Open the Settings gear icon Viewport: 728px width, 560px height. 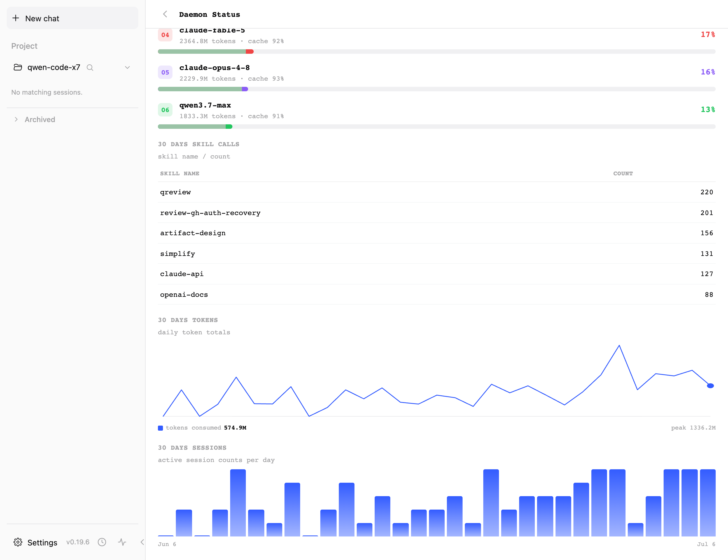pyautogui.click(x=18, y=542)
